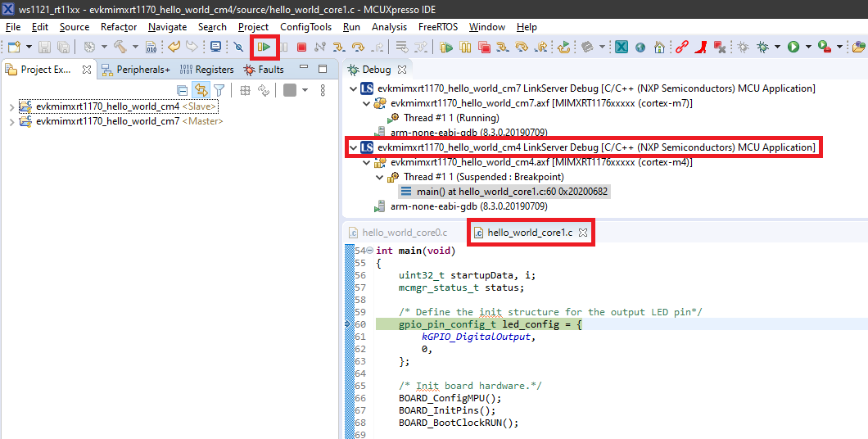Switch to the hello_world_core0.c tab
This screenshot has width=868, height=439.
click(x=404, y=233)
